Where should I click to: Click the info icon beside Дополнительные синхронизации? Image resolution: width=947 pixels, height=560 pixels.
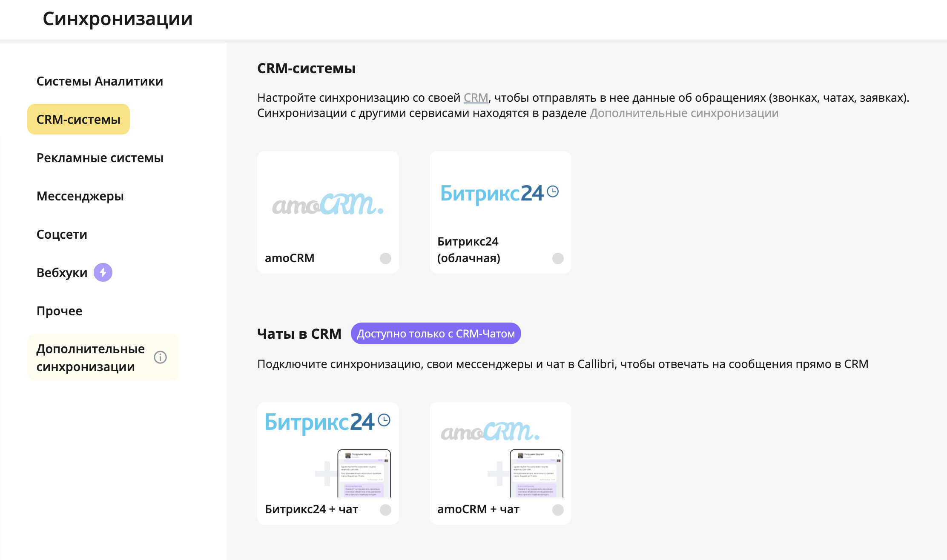point(160,357)
